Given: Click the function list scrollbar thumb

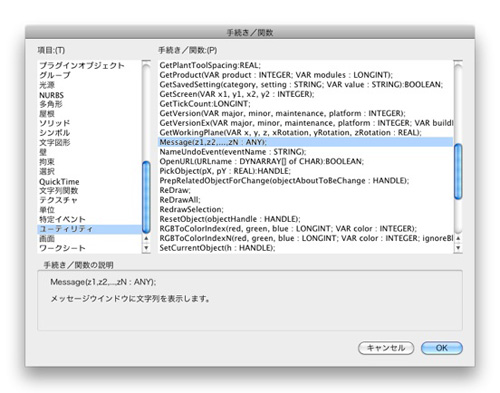Looking at the screenshot, I should tap(458, 171).
